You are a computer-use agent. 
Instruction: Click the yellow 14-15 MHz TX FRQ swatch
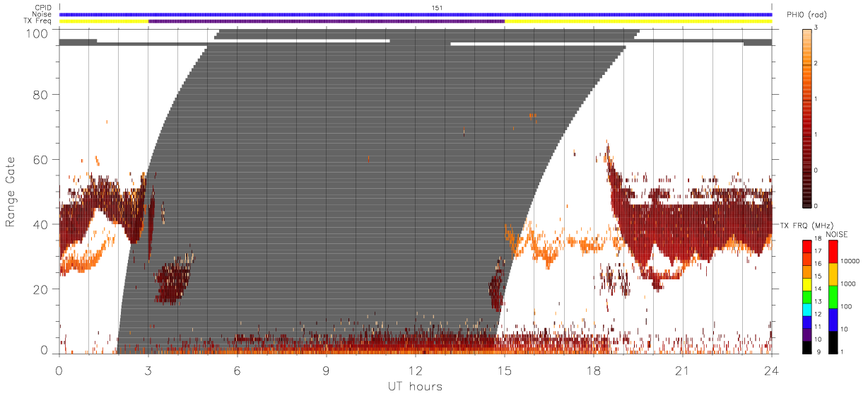point(807,284)
